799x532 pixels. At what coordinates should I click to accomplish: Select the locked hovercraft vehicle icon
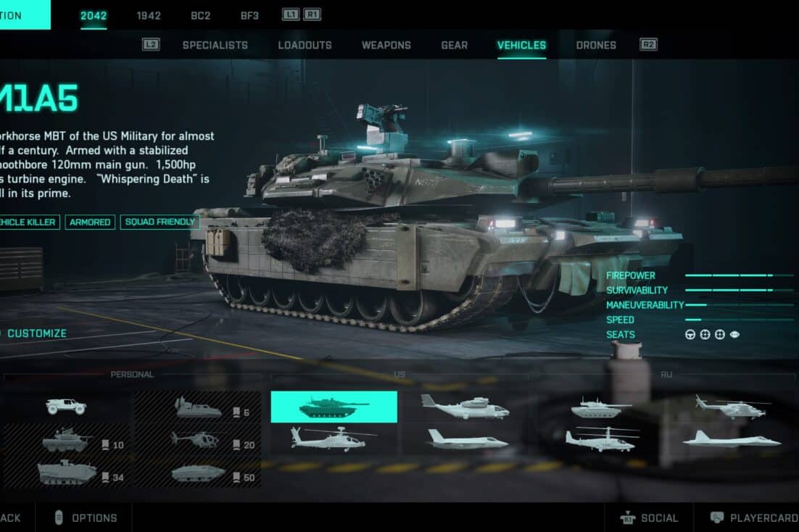point(198,407)
